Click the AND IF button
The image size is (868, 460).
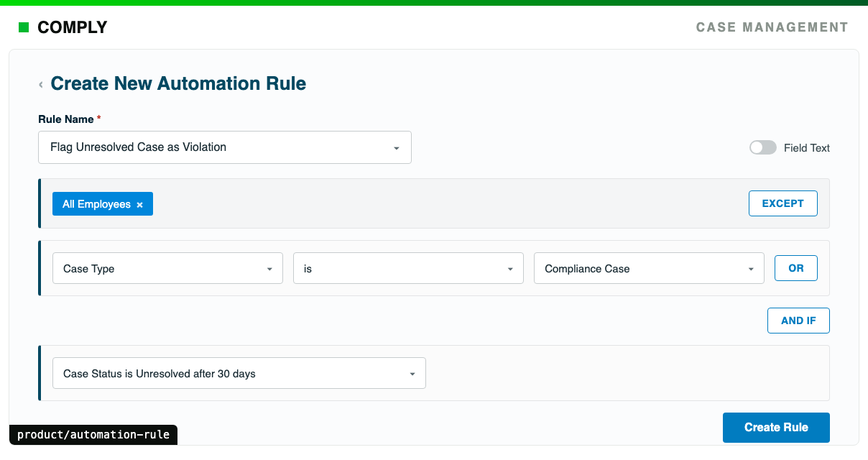tap(798, 321)
